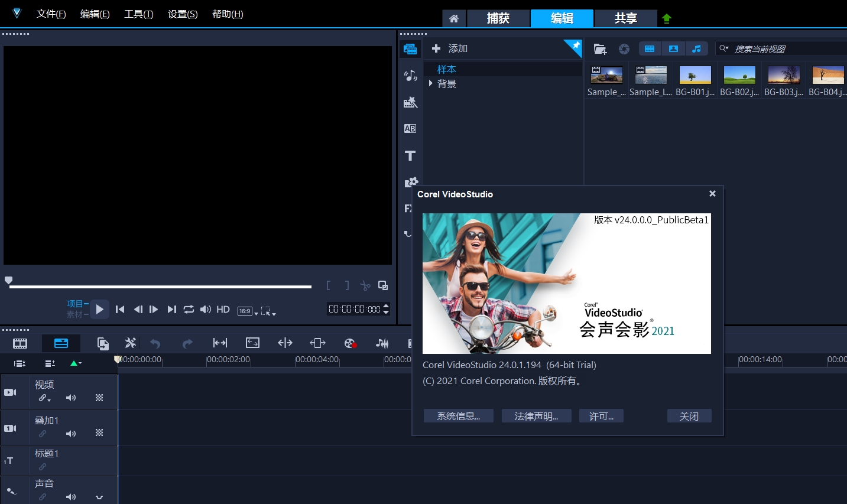Image resolution: width=847 pixels, height=504 pixels.
Task: Open the Template library panel icon
Action: click(410, 102)
